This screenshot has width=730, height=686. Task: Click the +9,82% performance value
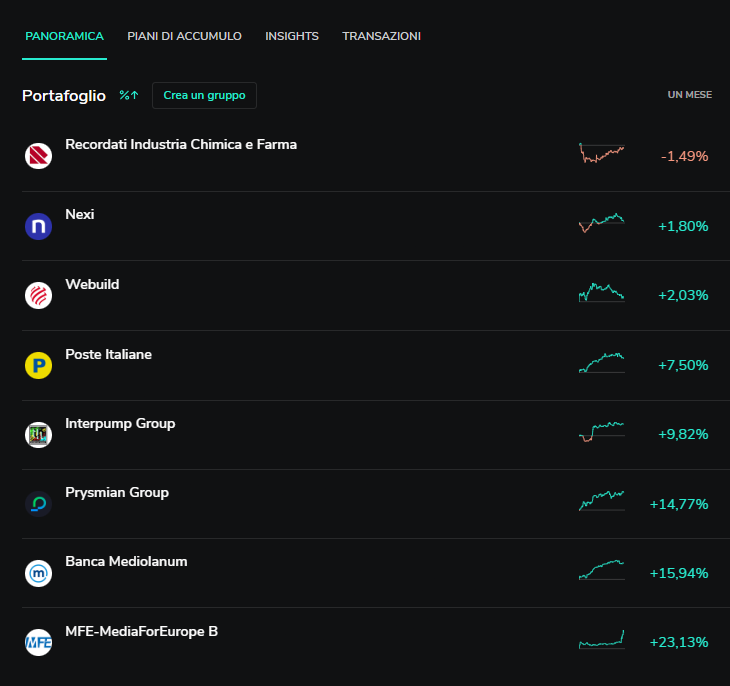(683, 435)
